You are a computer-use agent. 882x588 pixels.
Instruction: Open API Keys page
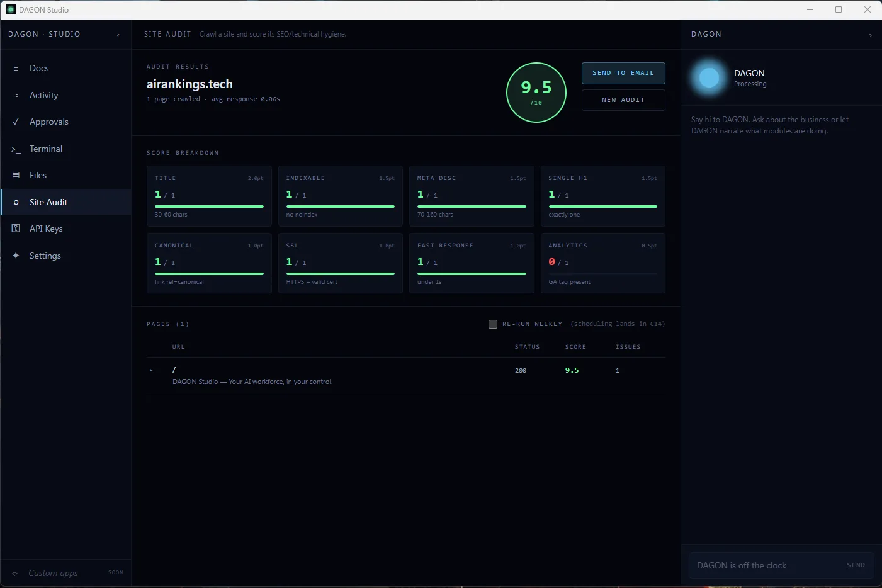tap(66, 229)
